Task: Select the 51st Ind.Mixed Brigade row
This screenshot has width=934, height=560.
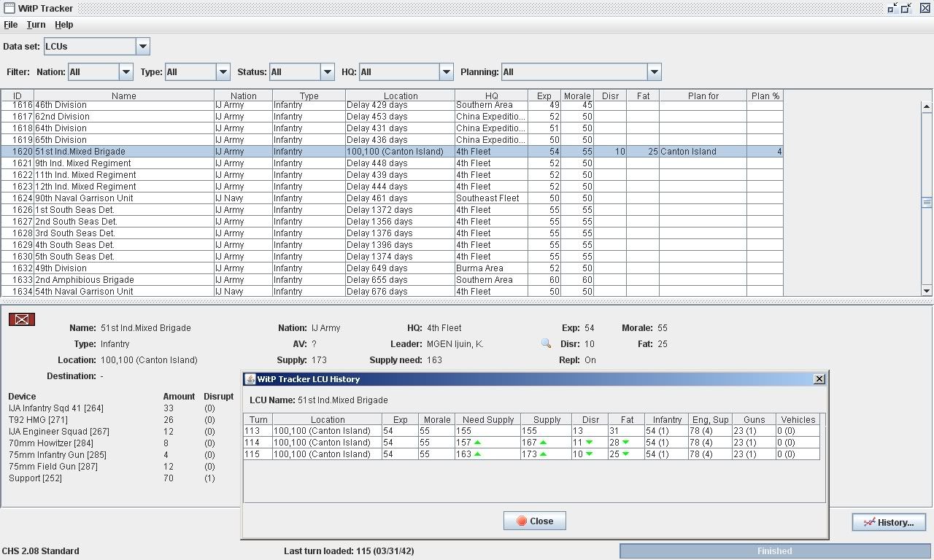Action: point(392,152)
